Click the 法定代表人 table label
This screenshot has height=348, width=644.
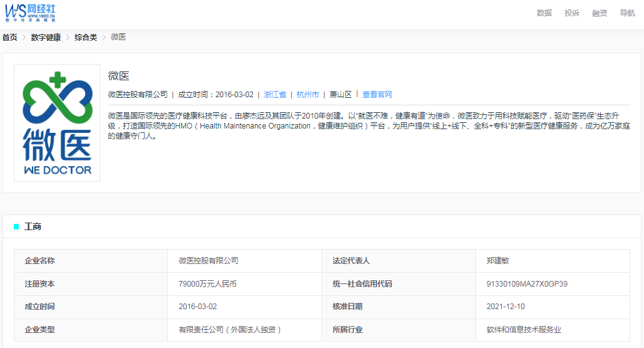[351, 261]
